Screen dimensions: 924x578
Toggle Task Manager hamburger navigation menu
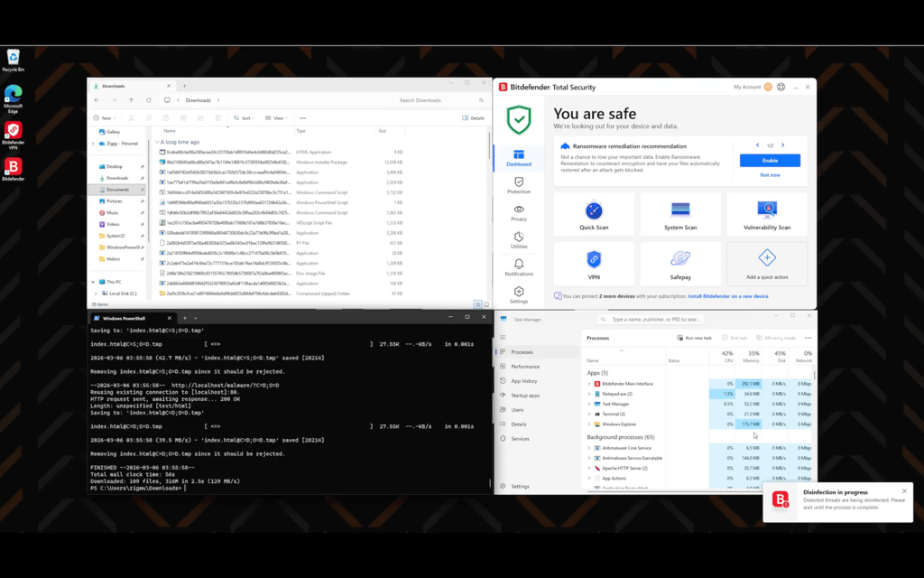(503, 338)
